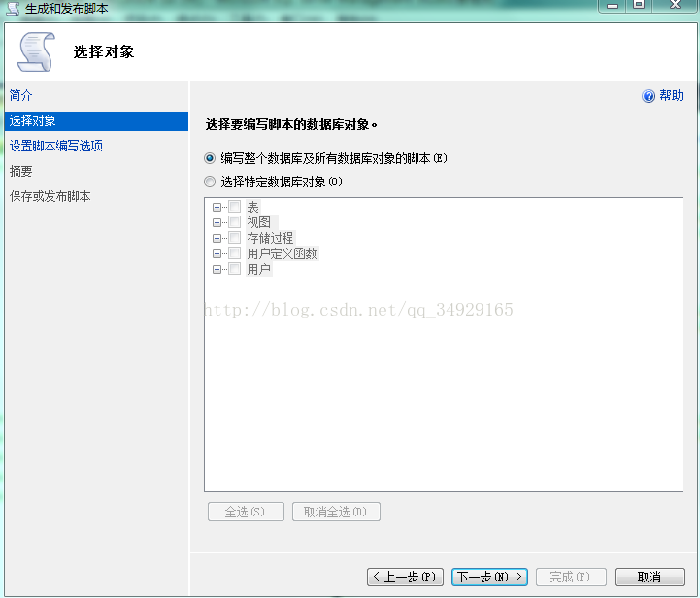Open the 简介 wizard page
The image size is (700, 598).
(x=21, y=95)
